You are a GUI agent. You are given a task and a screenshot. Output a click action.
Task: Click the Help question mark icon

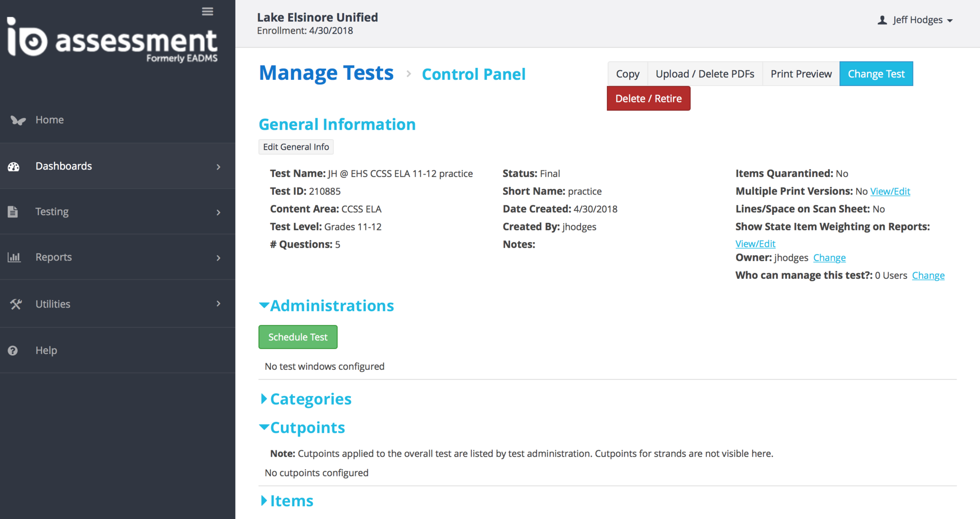(13, 351)
